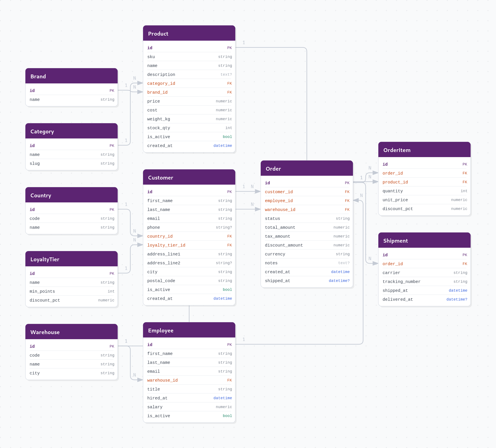Click the Country table header
The height and width of the screenshot is (448, 496).
tap(71, 195)
